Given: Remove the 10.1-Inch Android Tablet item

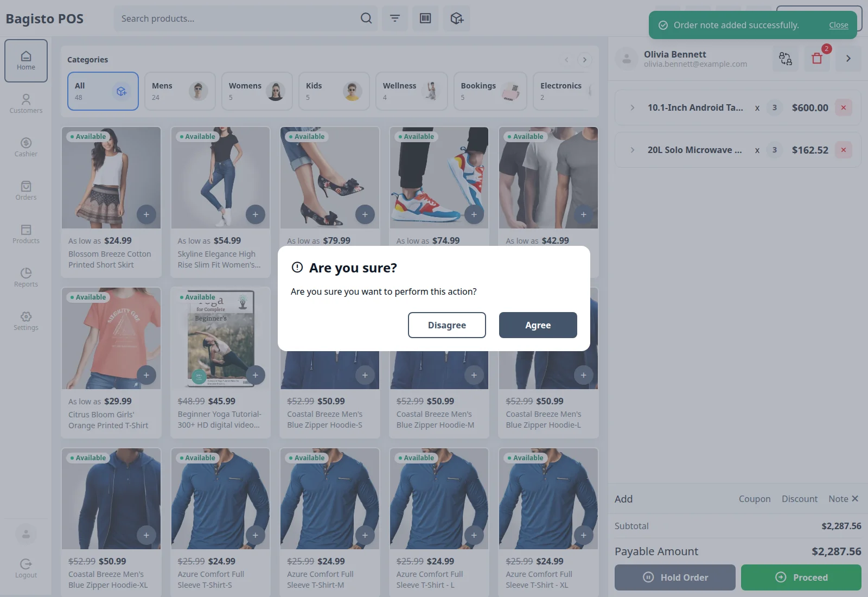Looking at the screenshot, I should click(844, 107).
